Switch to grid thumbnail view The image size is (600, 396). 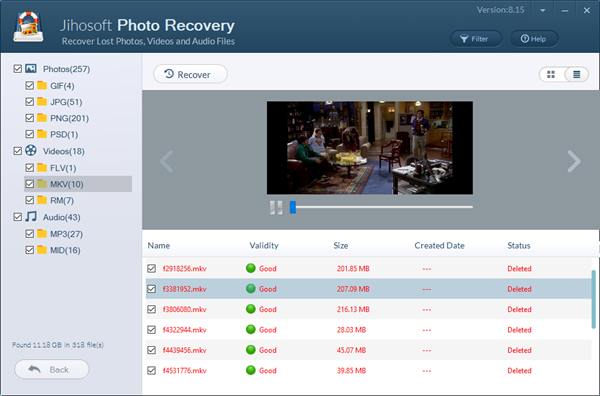pyautogui.click(x=551, y=74)
